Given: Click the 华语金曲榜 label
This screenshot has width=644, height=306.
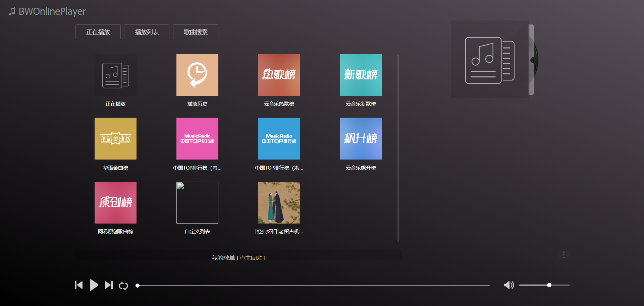Looking at the screenshot, I should tap(115, 168).
